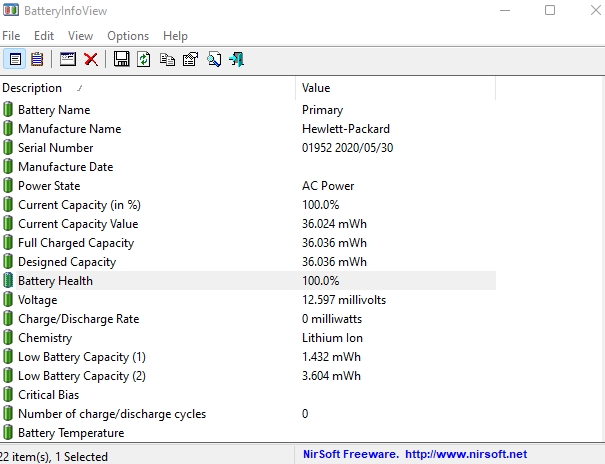Open the View menu
The width and height of the screenshot is (605, 464).
[80, 36]
